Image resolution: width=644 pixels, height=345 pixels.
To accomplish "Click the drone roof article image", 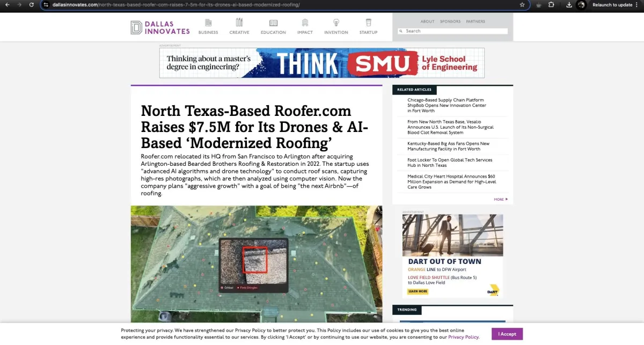I will click(257, 264).
